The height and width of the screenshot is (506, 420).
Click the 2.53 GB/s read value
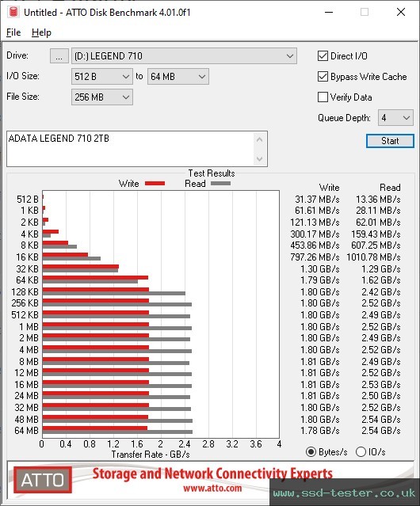click(381, 385)
